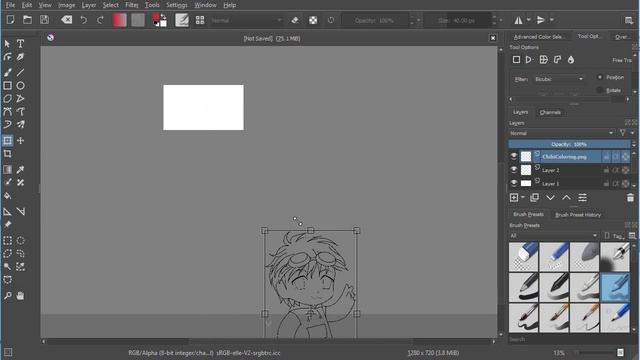Select the Text tool

(20, 43)
